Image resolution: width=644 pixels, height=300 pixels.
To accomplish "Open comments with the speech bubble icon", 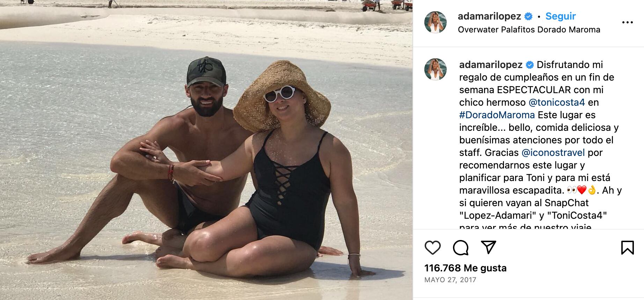I will pyautogui.click(x=461, y=248).
